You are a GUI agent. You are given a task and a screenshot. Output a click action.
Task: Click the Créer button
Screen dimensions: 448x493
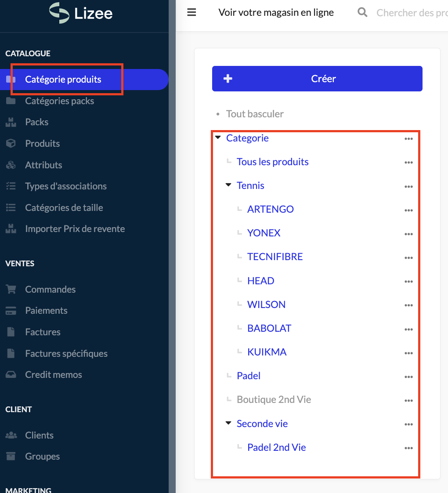pyautogui.click(x=317, y=79)
